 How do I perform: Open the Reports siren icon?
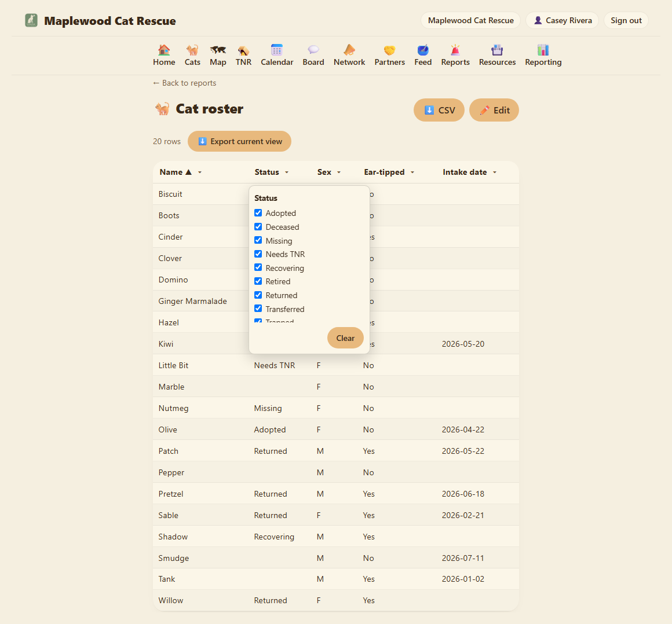coord(455,50)
